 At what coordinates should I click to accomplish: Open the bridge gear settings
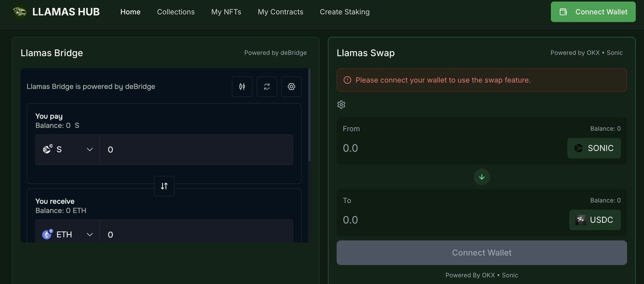click(x=291, y=86)
